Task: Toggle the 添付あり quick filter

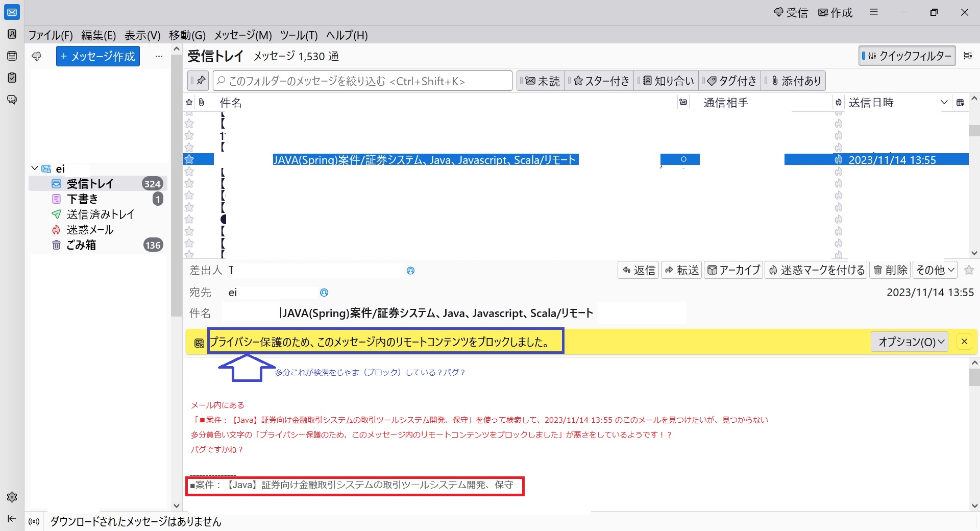Action: [x=796, y=81]
